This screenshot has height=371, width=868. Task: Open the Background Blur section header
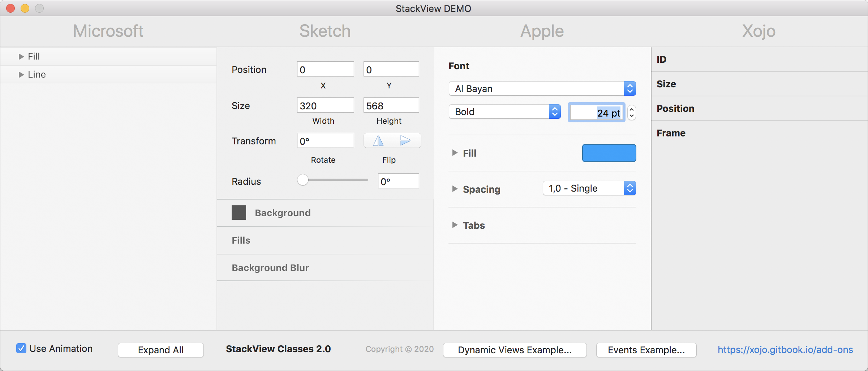[325, 268]
